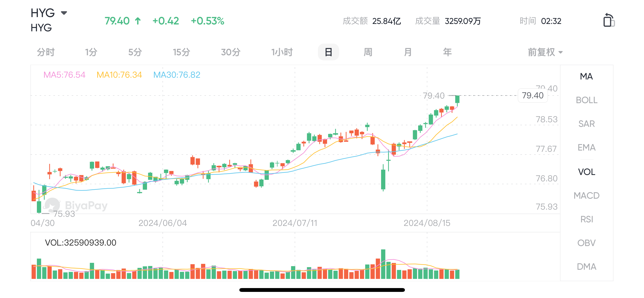Tap the MA10:76.34 legend value

click(119, 75)
